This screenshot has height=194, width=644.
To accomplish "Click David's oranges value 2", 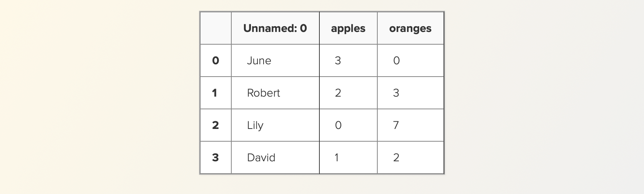I will click(410, 157).
